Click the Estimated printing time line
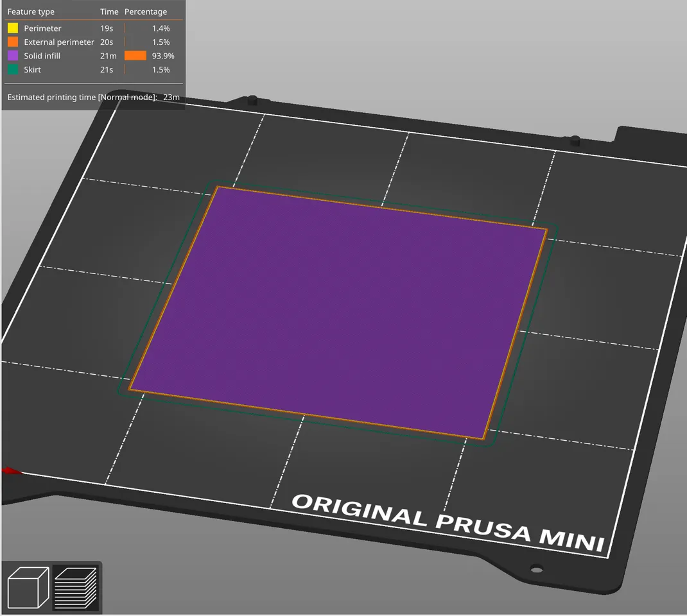Screen dimensions: 687x616 click(93, 98)
